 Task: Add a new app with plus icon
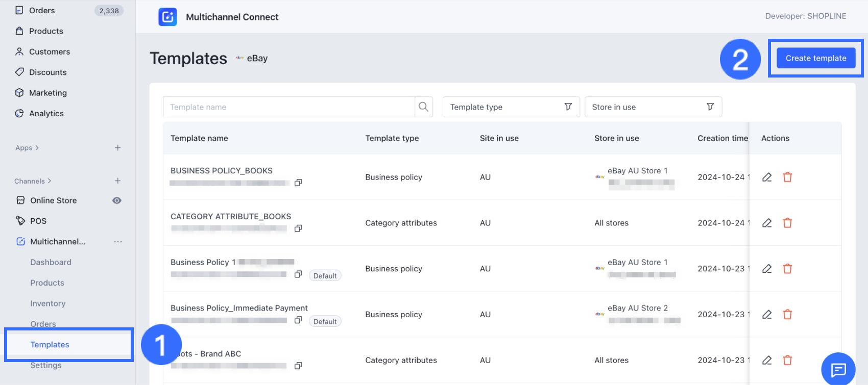[x=118, y=148]
